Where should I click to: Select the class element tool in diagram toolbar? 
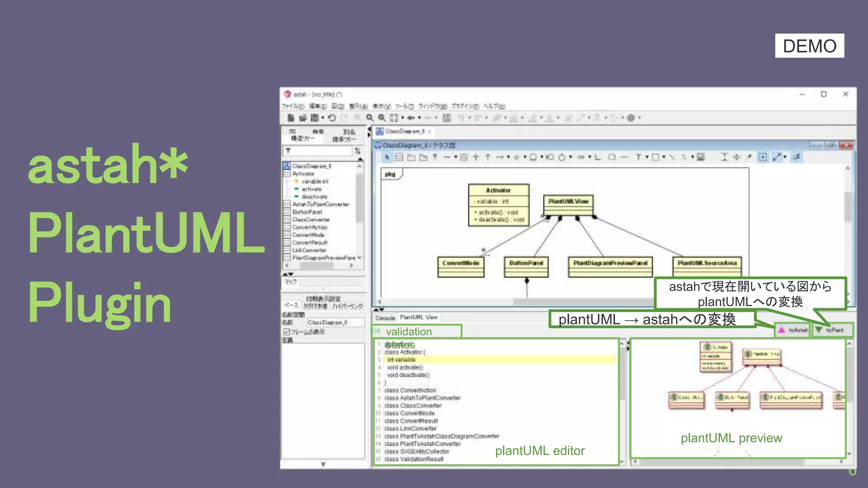(399, 157)
